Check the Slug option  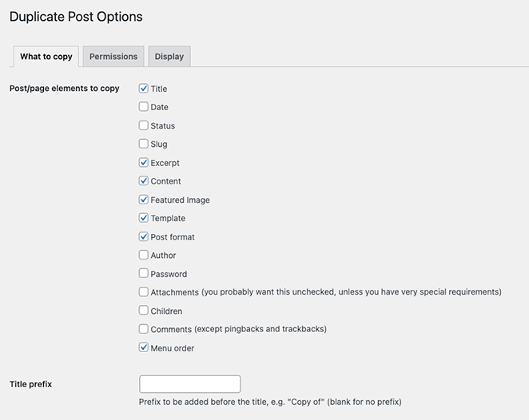(x=143, y=144)
